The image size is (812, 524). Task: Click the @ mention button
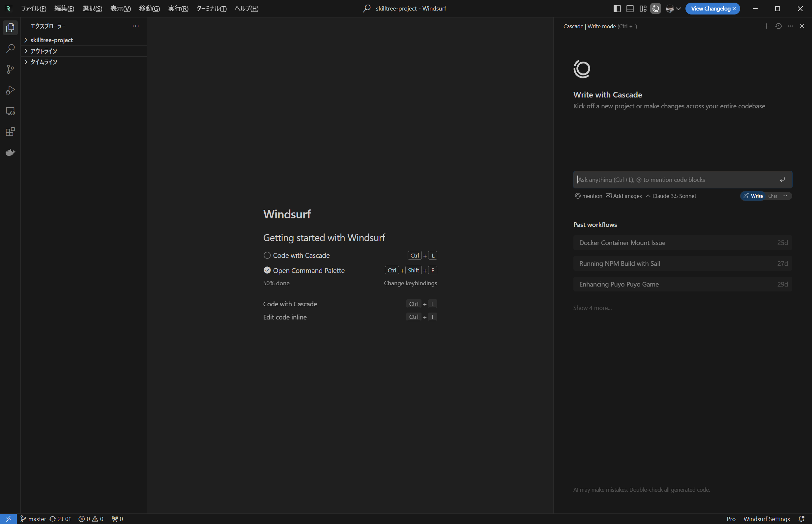[589, 196]
